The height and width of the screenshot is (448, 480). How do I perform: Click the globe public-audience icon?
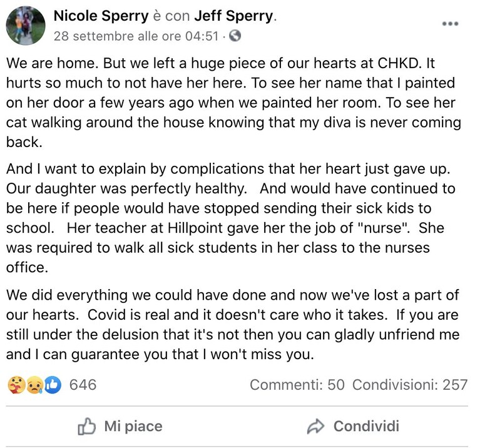pos(235,36)
